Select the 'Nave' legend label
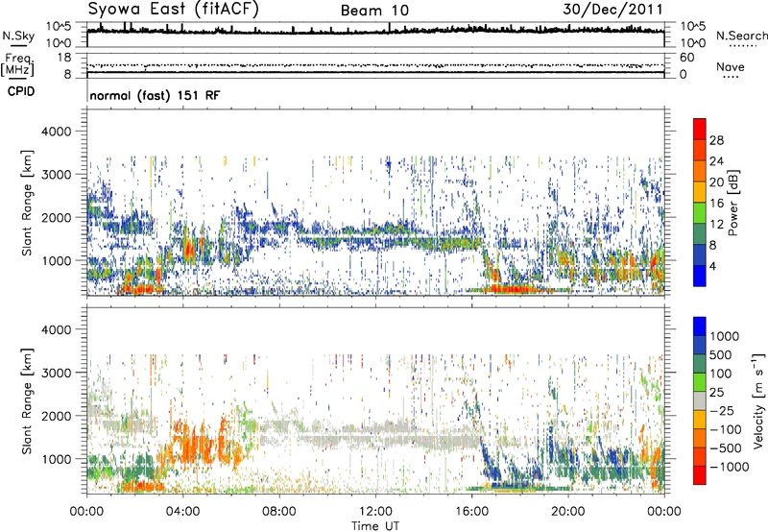The height and width of the screenshot is (532, 768). pyautogui.click(x=731, y=66)
